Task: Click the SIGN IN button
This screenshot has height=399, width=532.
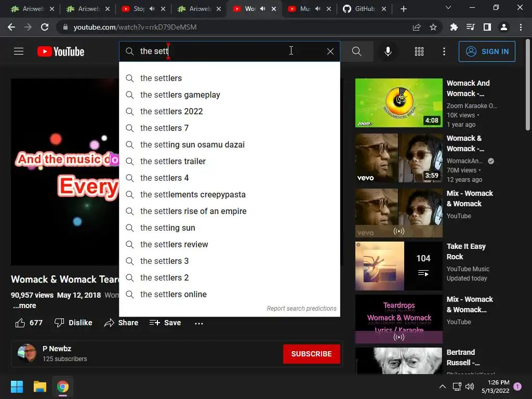Action: pos(487,51)
